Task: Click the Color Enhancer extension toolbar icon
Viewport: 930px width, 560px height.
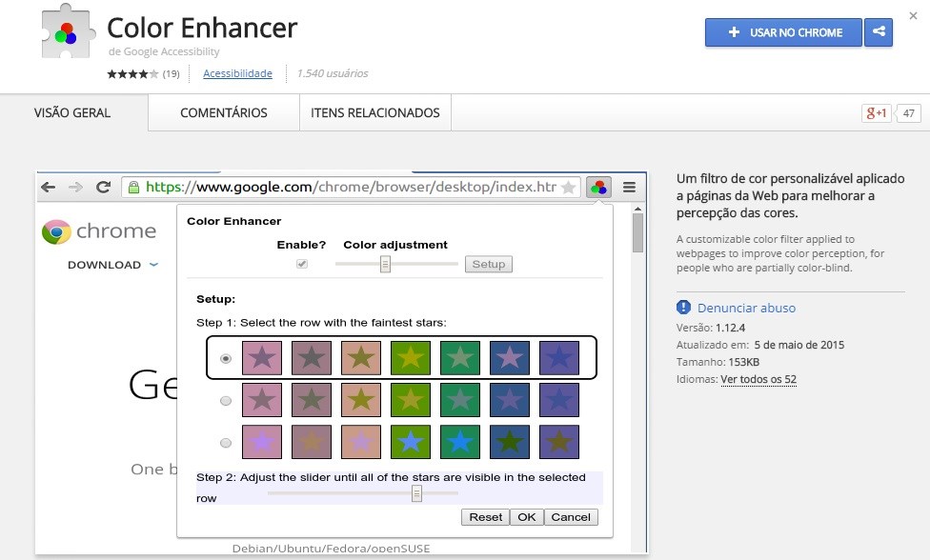Action: click(x=598, y=188)
